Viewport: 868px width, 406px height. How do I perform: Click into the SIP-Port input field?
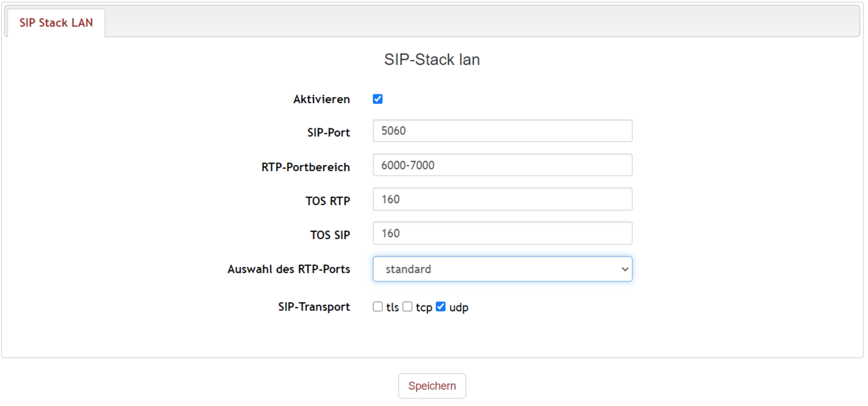(x=502, y=130)
